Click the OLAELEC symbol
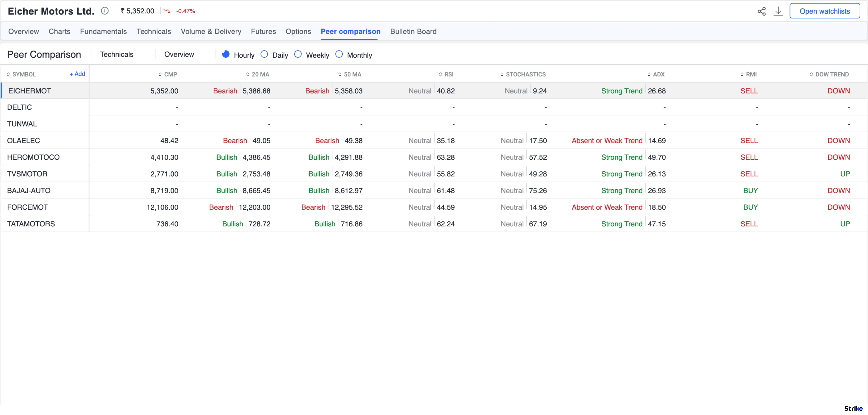868x415 pixels. click(x=24, y=141)
